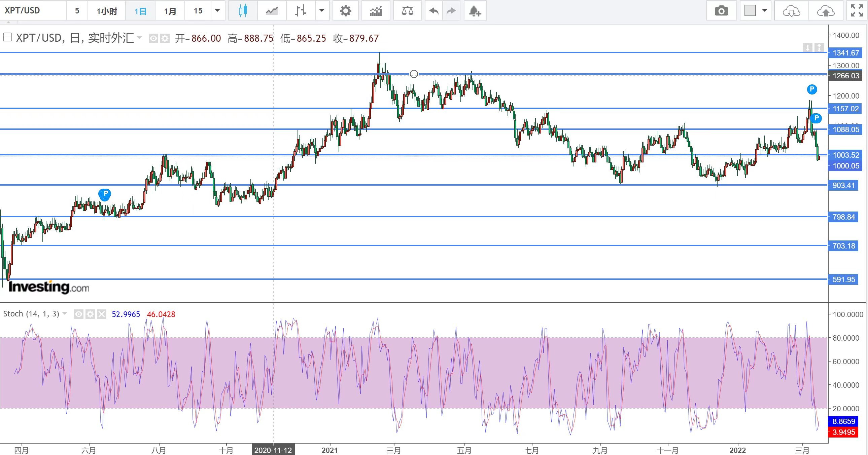Select the 1月 interval
This screenshot has width=868, height=455.
[170, 11]
